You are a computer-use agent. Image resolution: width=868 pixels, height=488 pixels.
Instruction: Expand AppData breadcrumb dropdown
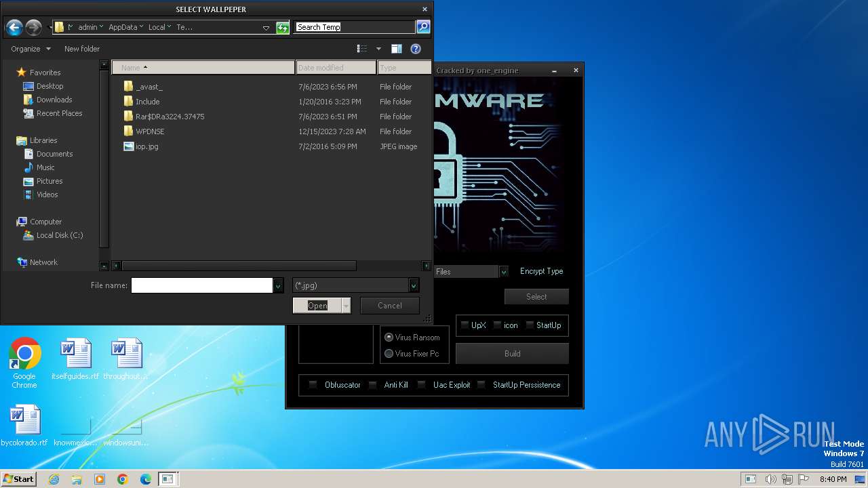[x=141, y=27]
